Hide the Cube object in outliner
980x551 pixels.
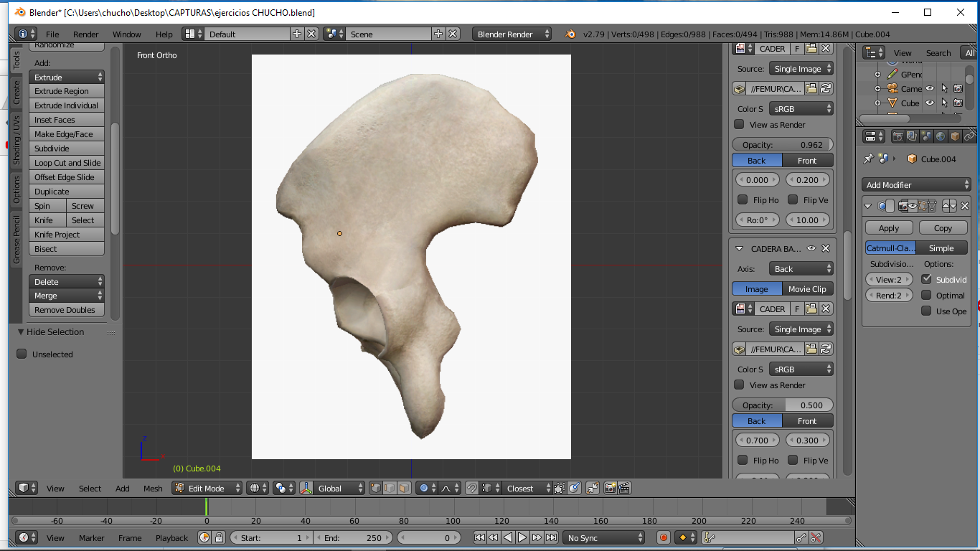pos(929,103)
